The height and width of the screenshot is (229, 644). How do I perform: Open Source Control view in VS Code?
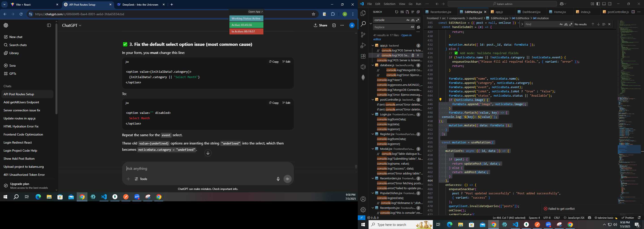[x=363, y=35]
